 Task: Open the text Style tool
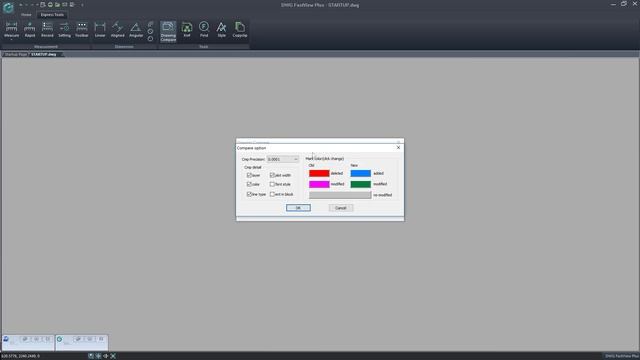(222, 29)
